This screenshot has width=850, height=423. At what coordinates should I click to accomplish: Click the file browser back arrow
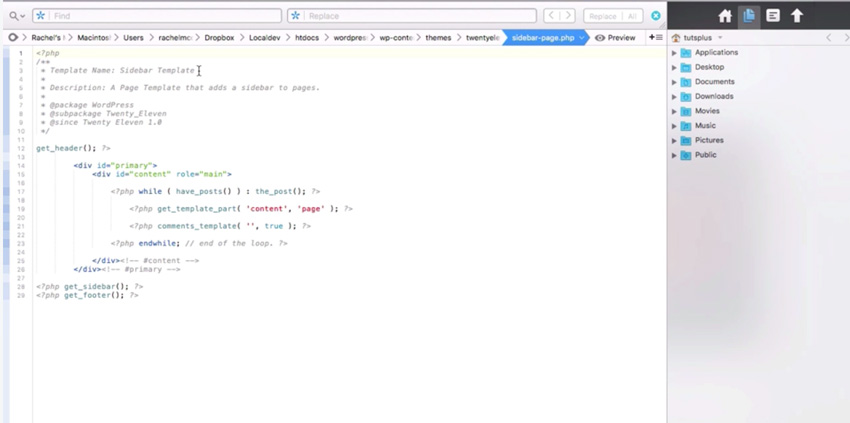828,37
